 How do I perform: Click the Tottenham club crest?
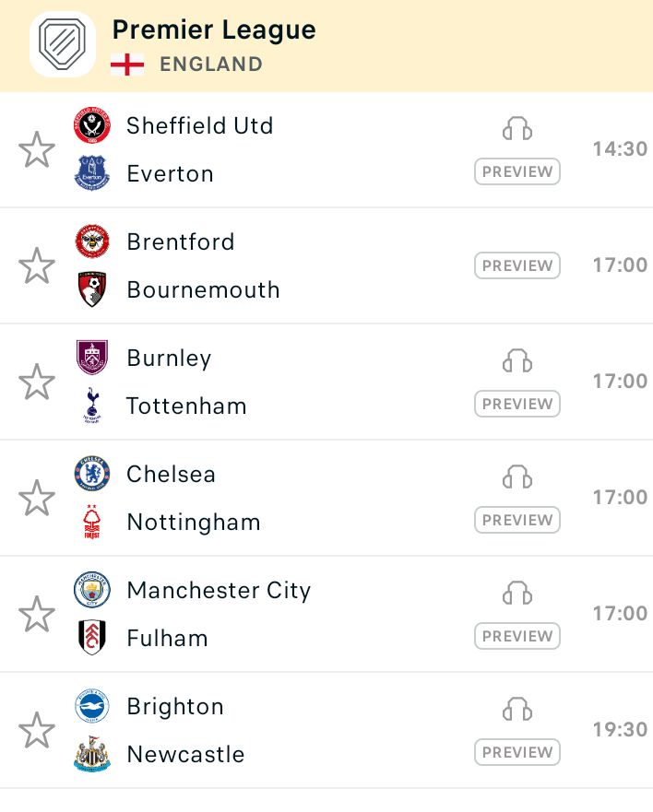coord(91,406)
